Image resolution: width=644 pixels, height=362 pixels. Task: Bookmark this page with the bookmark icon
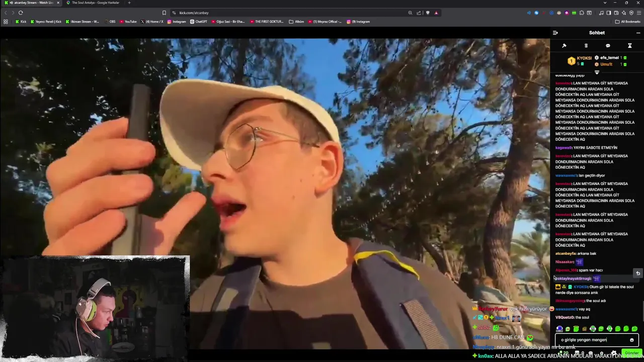(164, 13)
